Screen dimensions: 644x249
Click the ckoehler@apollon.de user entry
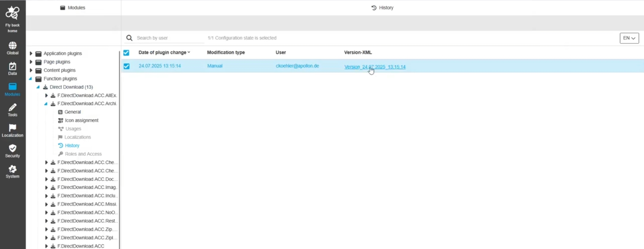click(x=297, y=66)
